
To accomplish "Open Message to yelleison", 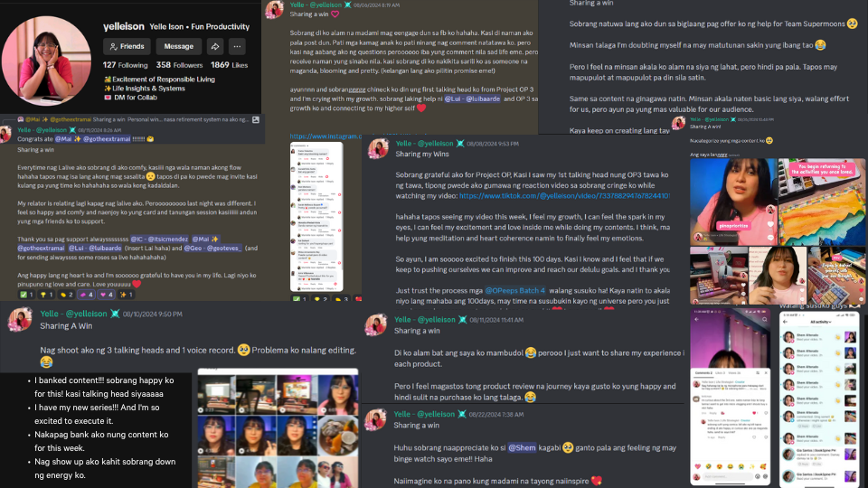I will [x=178, y=46].
